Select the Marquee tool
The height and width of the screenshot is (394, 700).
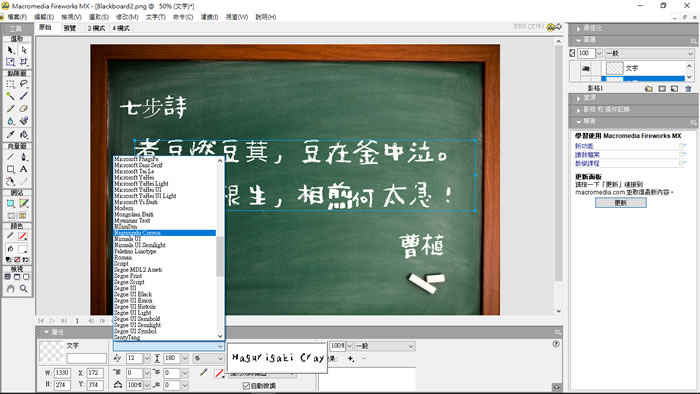click(x=10, y=84)
